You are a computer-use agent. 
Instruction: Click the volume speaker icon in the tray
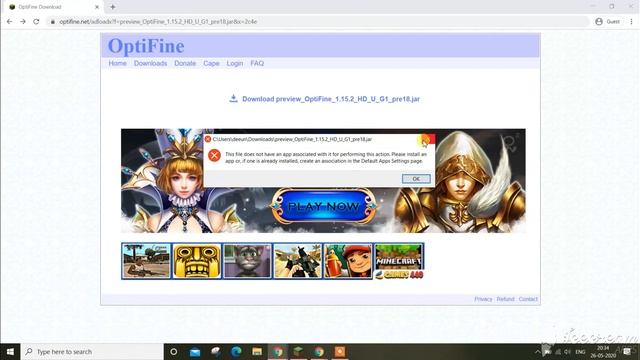[567, 352]
